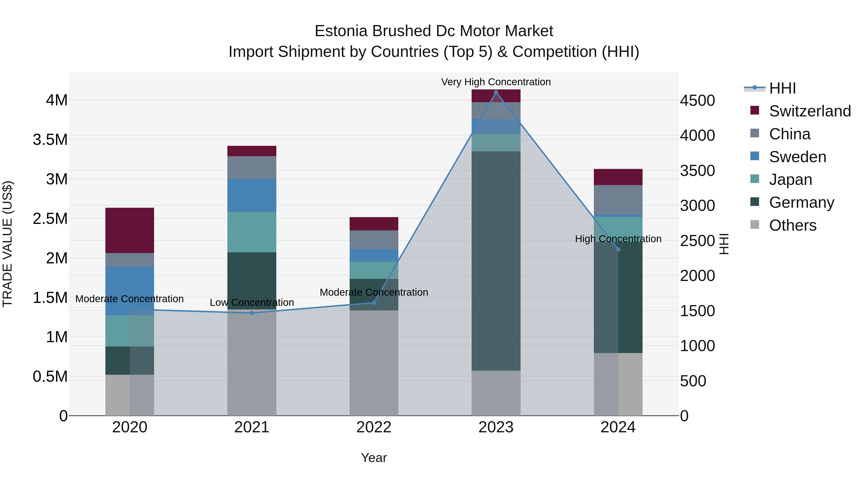Click the Switzerland segment of the 2024 bar
The height and width of the screenshot is (488, 868).
pyautogui.click(x=618, y=177)
